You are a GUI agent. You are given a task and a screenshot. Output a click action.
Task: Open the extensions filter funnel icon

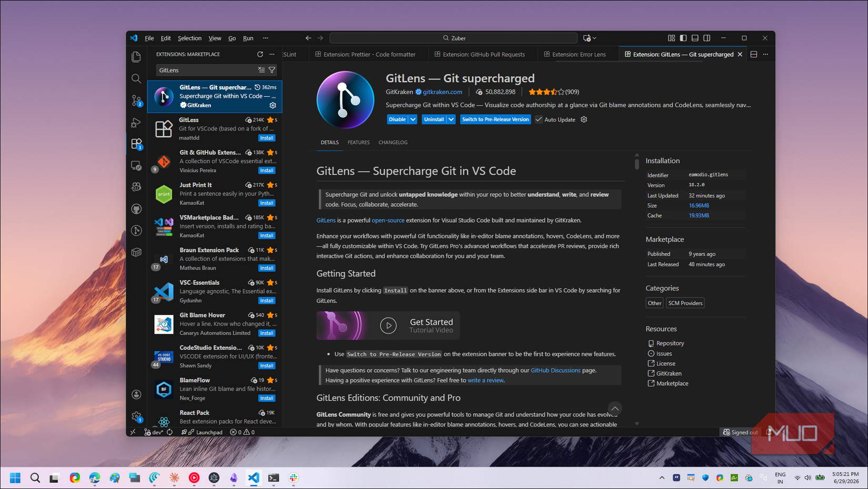click(272, 70)
